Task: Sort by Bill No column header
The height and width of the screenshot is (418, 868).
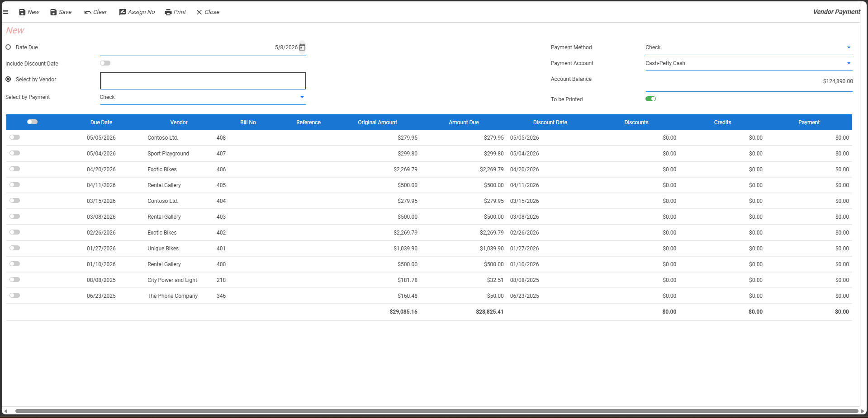Action: (248, 122)
